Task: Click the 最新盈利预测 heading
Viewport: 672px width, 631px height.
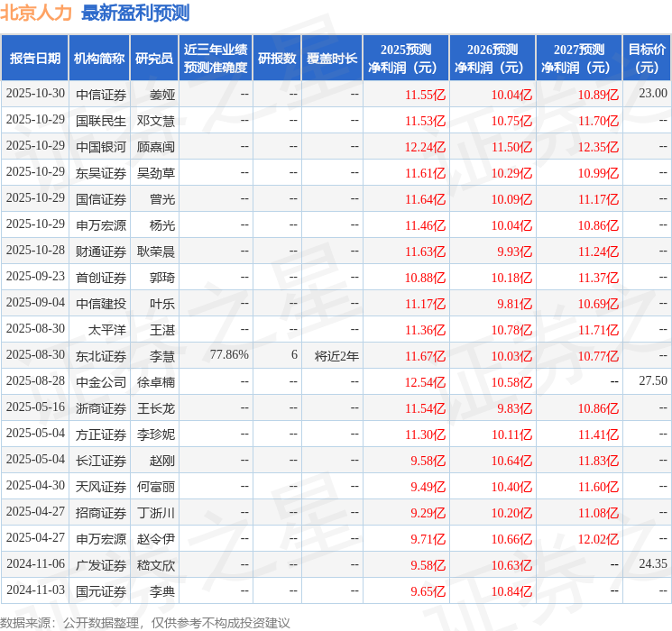Action: [x=135, y=13]
